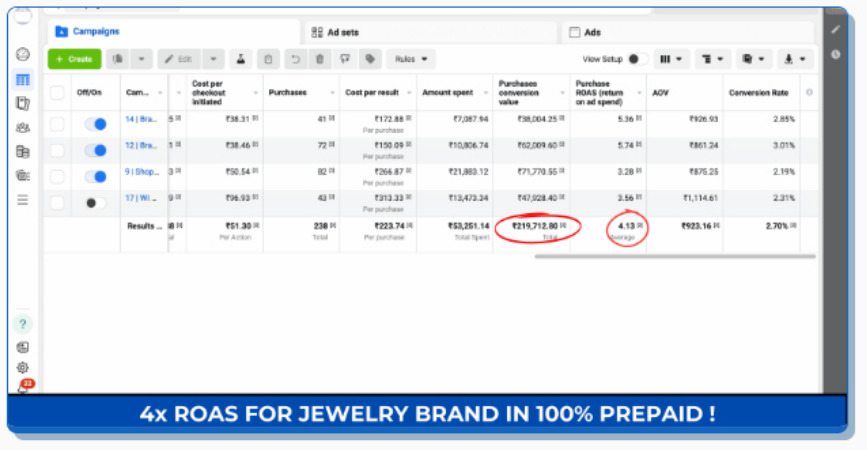Image resolution: width=867 pixels, height=450 pixels.
Task: Click the Amount spent column header
Action: [x=448, y=92]
